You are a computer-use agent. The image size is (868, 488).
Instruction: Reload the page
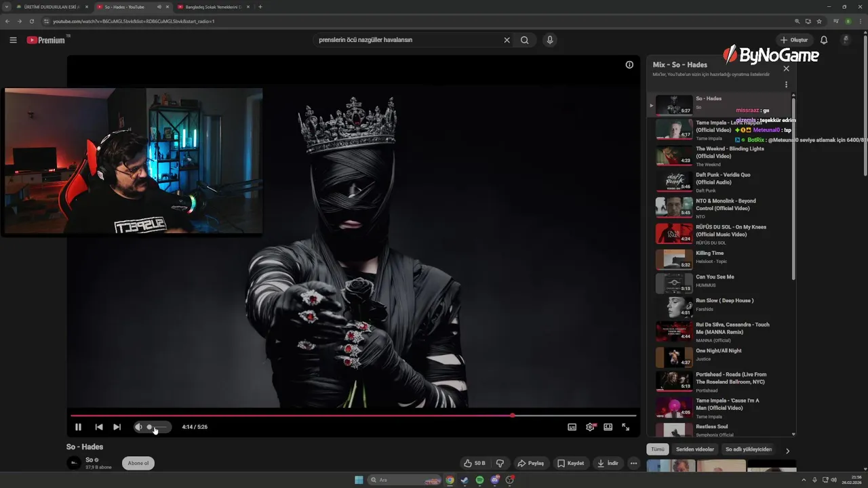[x=31, y=21]
